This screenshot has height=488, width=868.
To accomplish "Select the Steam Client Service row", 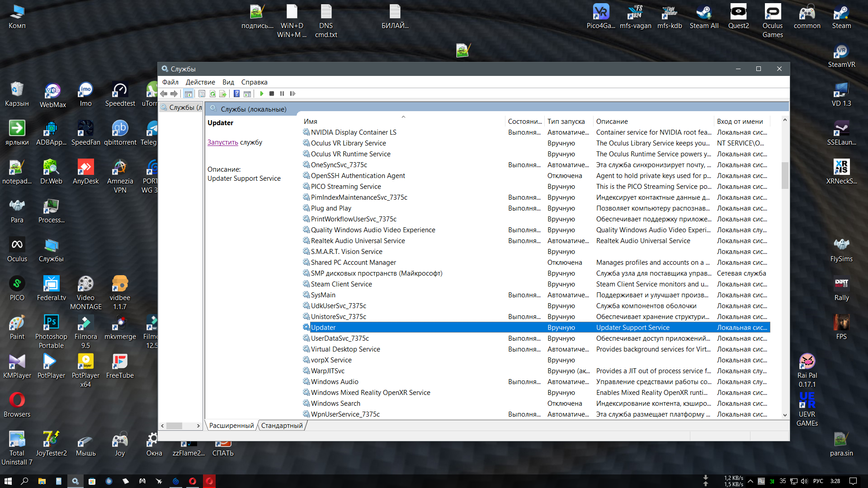I will (x=341, y=284).
